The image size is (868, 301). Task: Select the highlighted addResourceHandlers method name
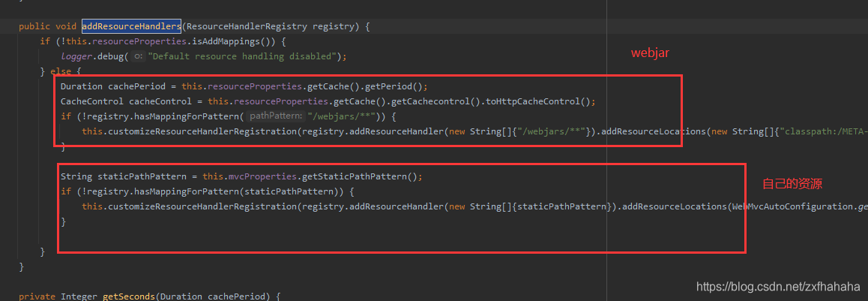pos(132,26)
